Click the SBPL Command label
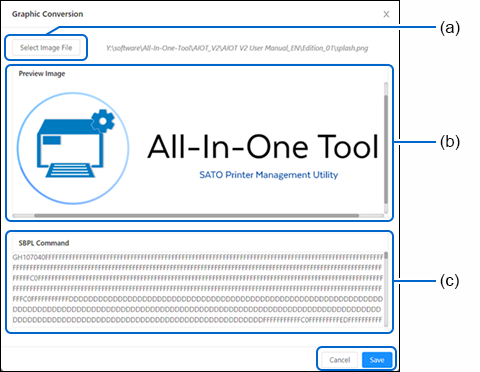Image resolution: width=480 pixels, height=372 pixels. [44, 243]
